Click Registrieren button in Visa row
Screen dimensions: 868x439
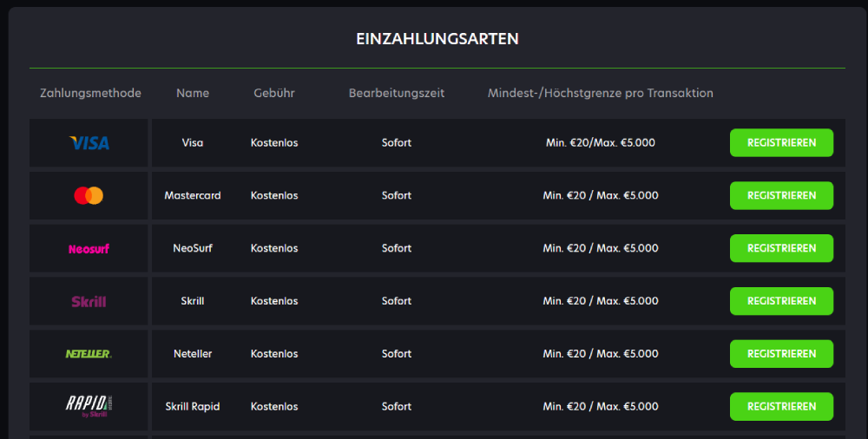(x=781, y=143)
